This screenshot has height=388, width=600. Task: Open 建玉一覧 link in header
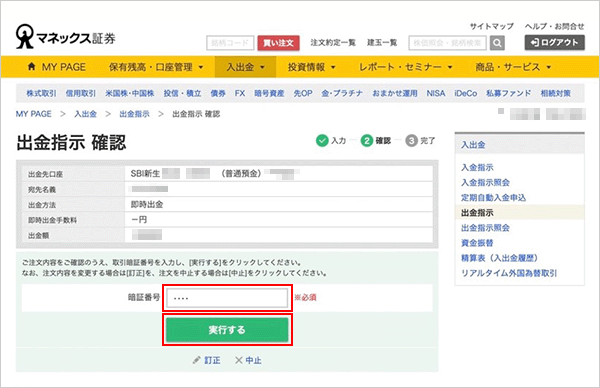pyautogui.click(x=382, y=42)
